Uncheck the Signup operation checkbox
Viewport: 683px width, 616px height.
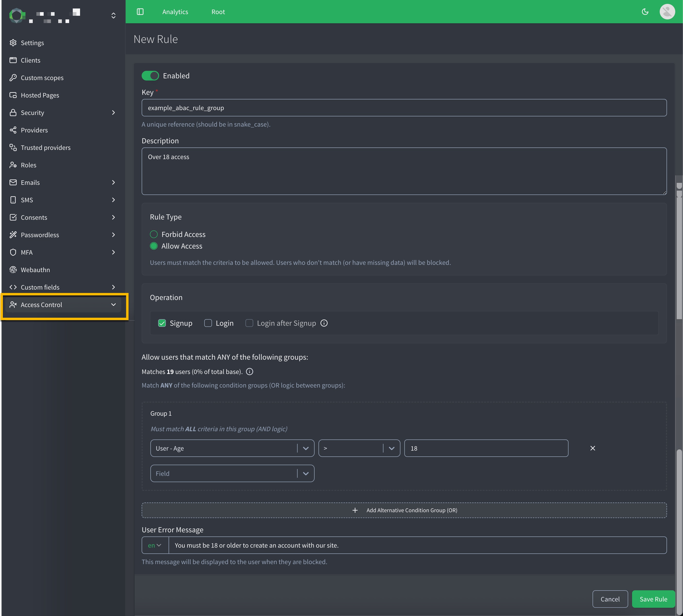(x=162, y=323)
